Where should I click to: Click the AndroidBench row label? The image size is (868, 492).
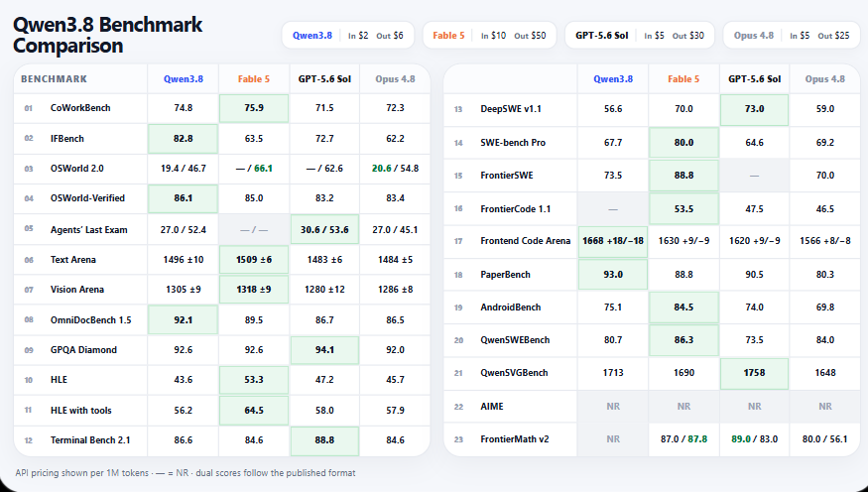(511, 307)
